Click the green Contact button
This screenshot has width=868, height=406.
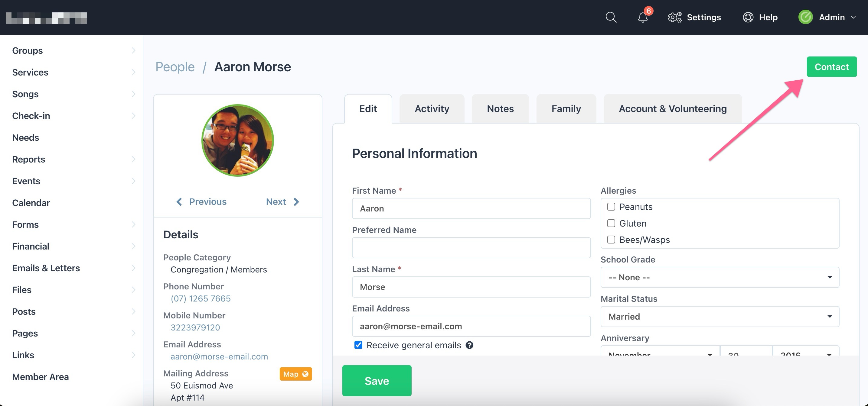click(x=831, y=67)
